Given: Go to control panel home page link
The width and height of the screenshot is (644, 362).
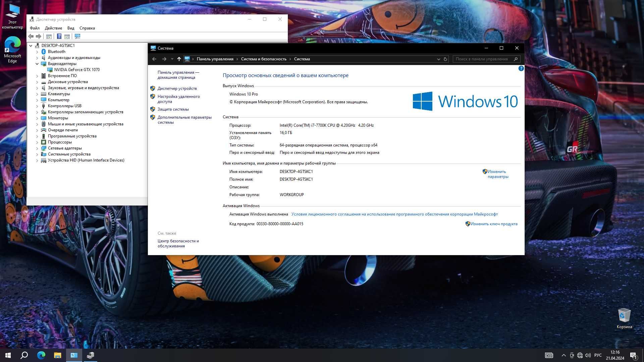Looking at the screenshot, I should (178, 75).
